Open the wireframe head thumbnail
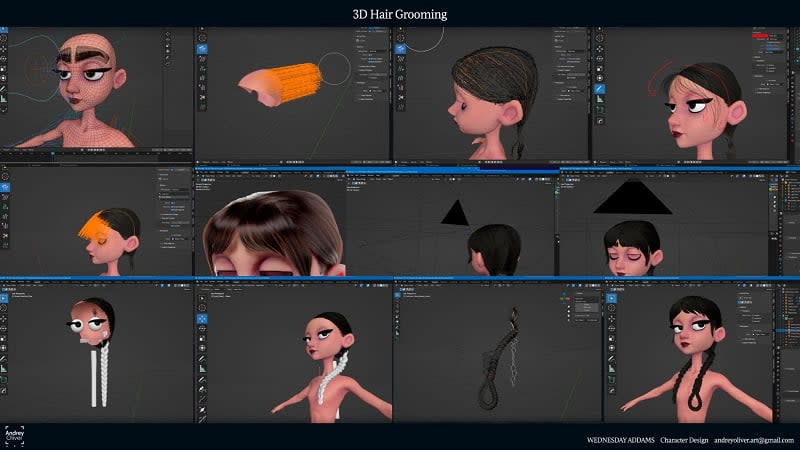This screenshot has height=450, width=800. point(96,94)
